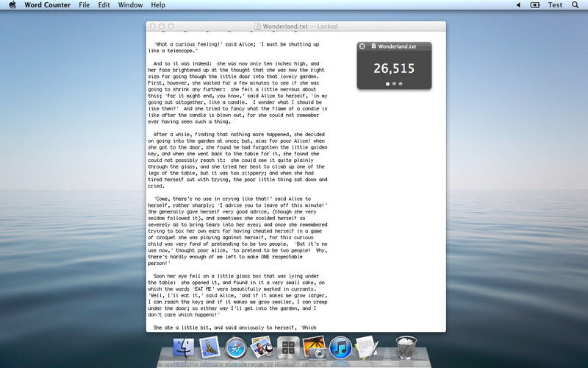Open the Trash from the Dock
This screenshot has height=368, width=588.
click(406, 347)
